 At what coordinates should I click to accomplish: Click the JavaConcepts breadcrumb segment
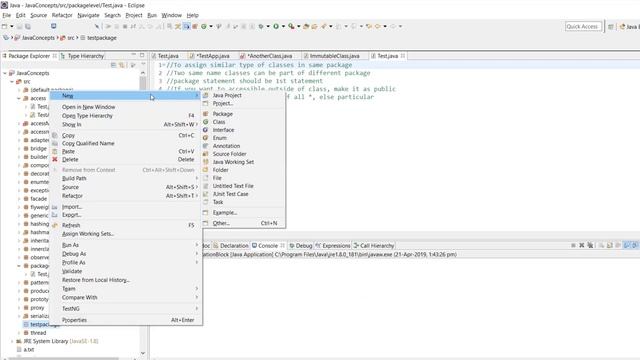tap(38, 38)
